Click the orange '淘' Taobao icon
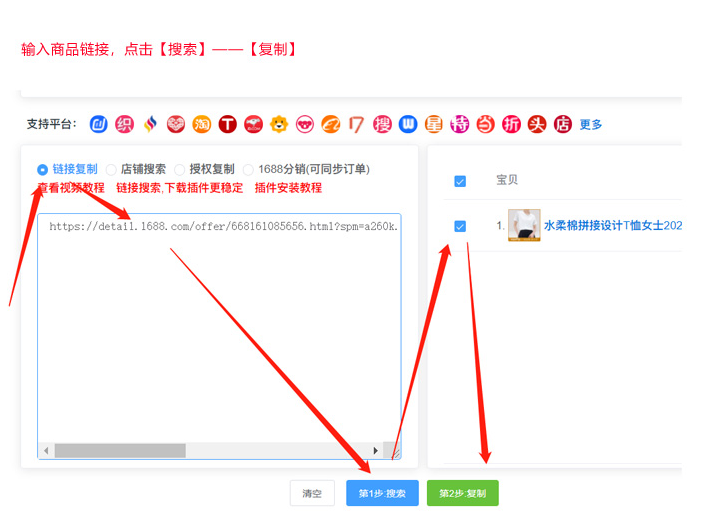This screenshot has width=723, height=522. (201, 124)
